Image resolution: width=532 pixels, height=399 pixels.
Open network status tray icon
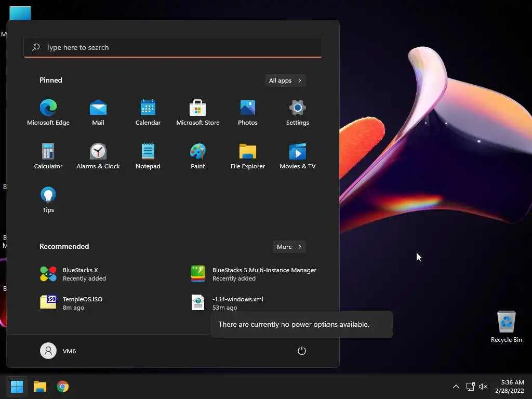470,387
